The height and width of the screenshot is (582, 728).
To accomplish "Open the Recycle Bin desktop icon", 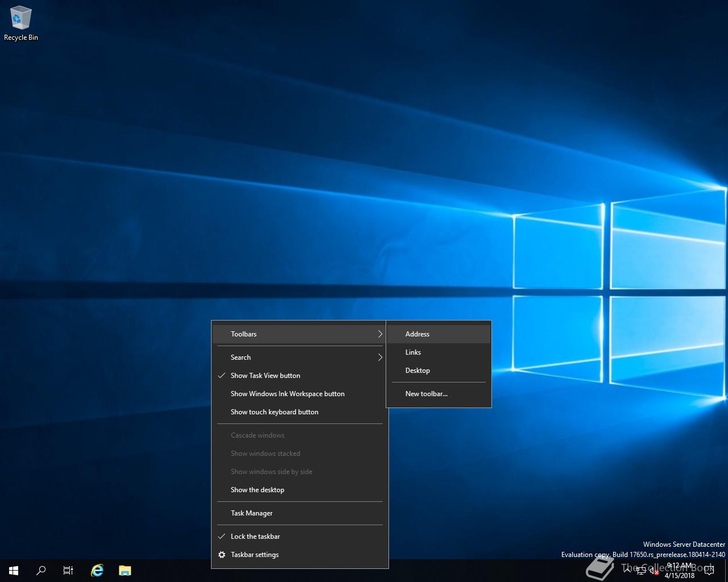I will click(20, 24).
